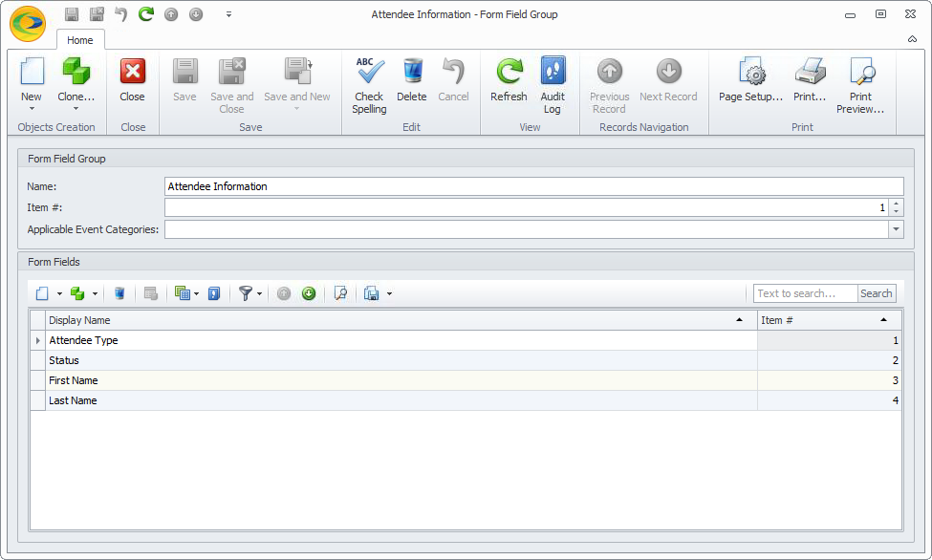Click the application logo button
Image resolution: width=932 pixels, height=560 pixels.
[x=28, y=25]
